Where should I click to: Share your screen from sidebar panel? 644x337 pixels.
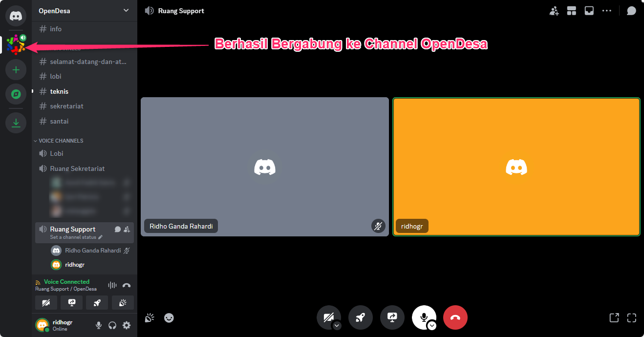click(x=72, y=303)
